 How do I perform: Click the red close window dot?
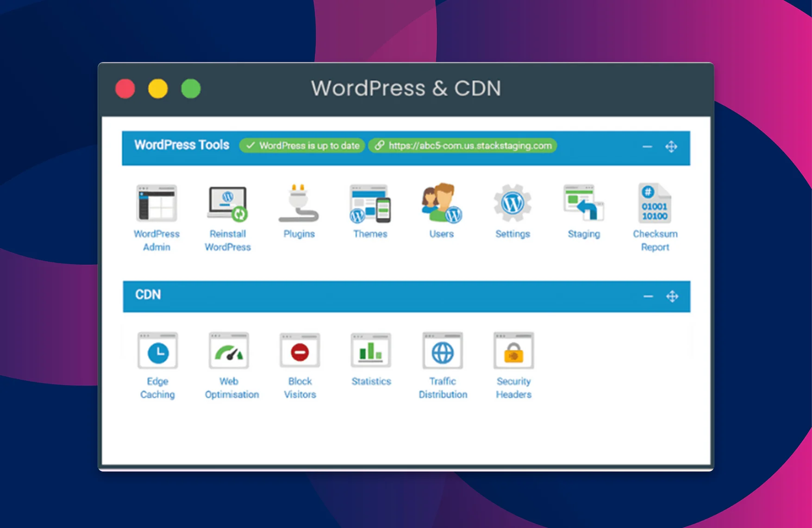[125, 88]
